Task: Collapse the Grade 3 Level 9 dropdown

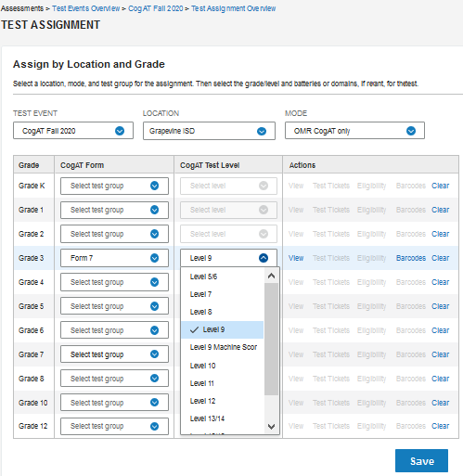Action: (x=228, y=258)
